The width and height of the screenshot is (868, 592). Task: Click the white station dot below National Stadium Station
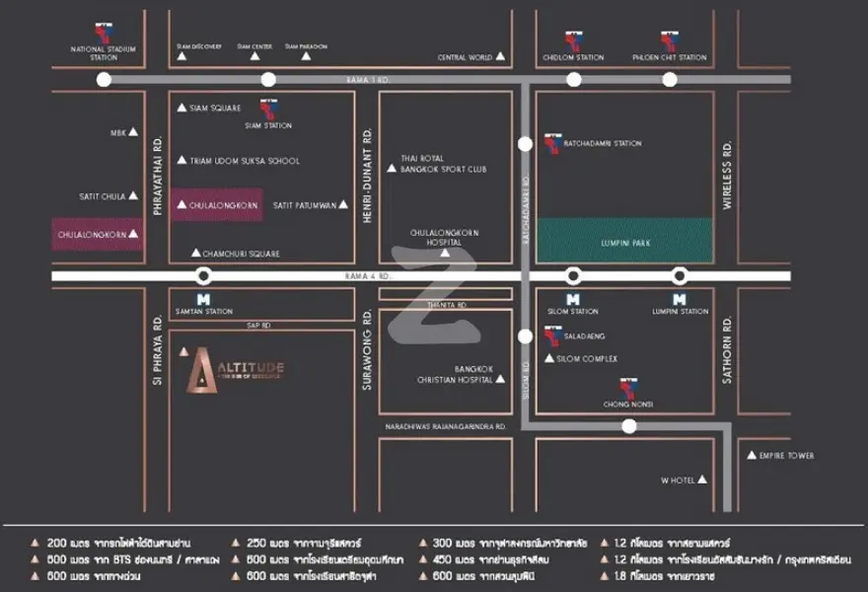coord(104,80)
